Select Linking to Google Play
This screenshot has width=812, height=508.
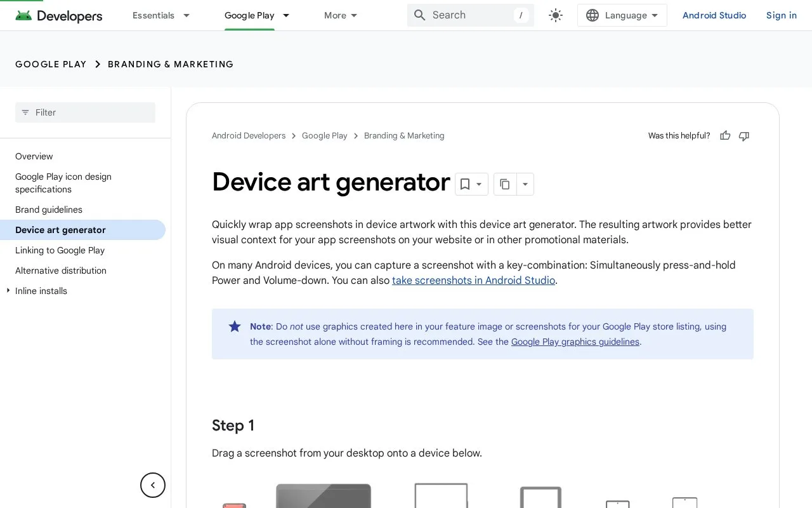[x=60, y=250]
